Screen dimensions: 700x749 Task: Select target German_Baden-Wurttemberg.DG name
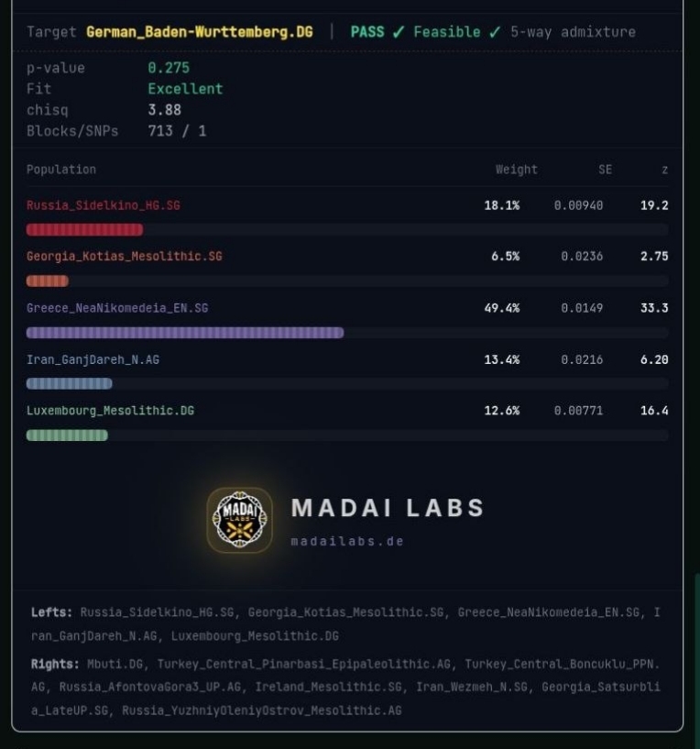(x=200, y=32)
